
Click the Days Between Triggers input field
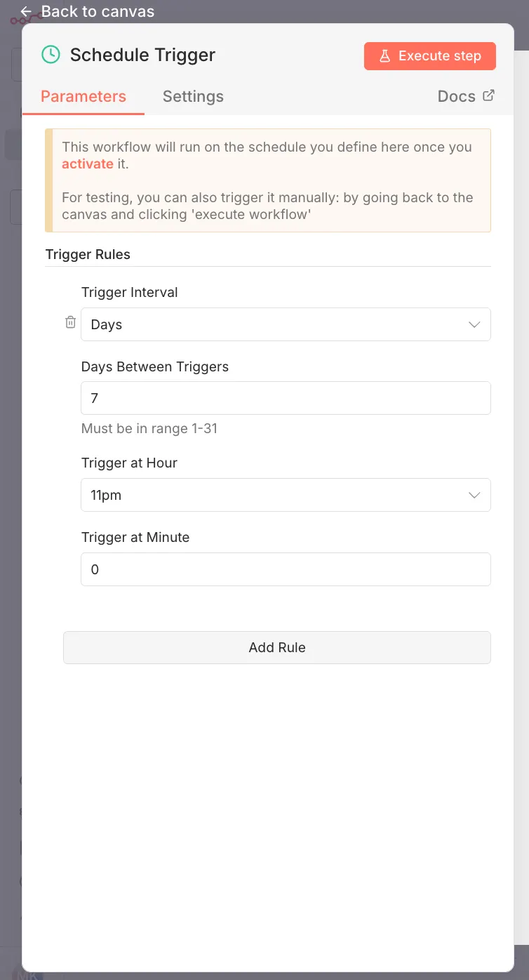[286, 398]
